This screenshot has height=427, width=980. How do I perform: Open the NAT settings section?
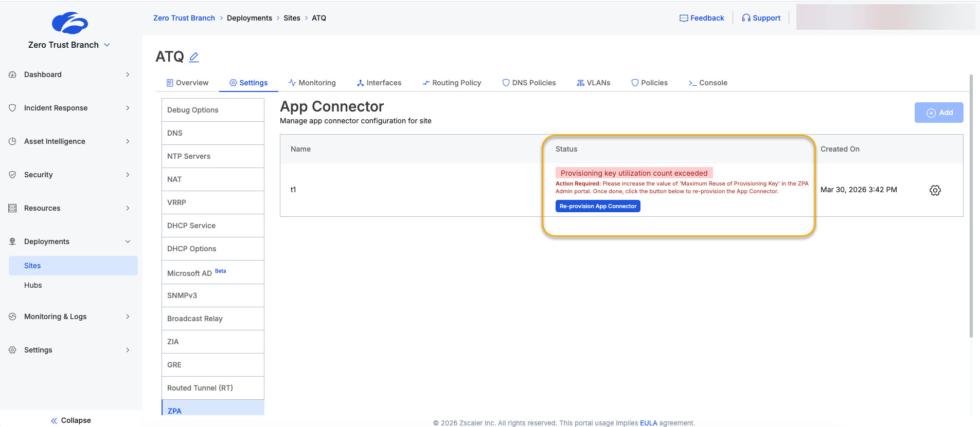[213, 179]
